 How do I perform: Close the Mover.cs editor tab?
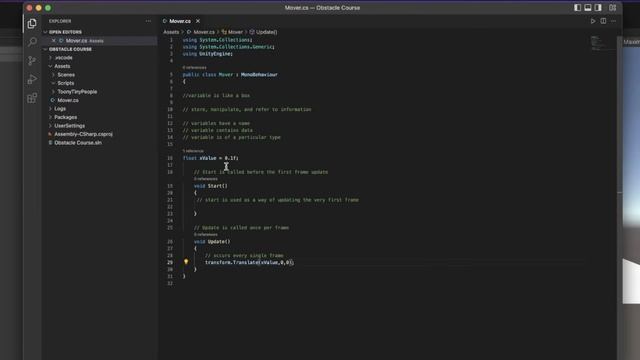(x=198, y=21)
